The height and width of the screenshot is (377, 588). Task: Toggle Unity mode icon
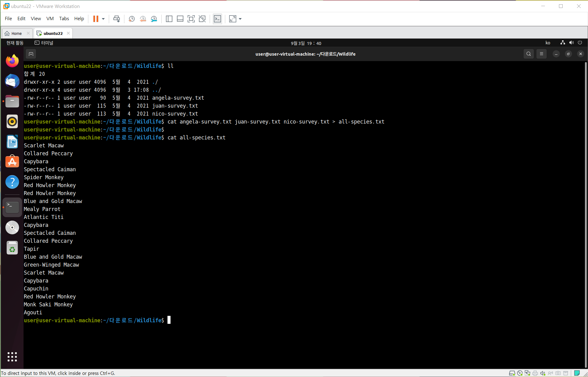[202, 19]
